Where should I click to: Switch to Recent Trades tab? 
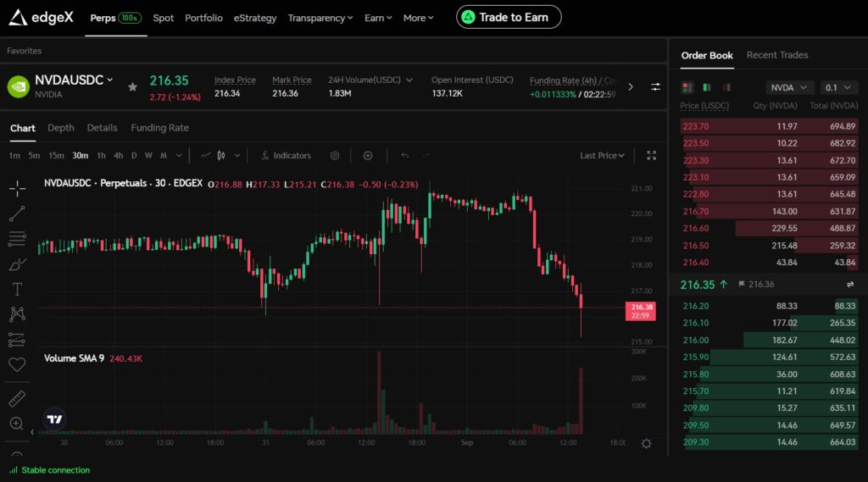(x=777, y=55)
